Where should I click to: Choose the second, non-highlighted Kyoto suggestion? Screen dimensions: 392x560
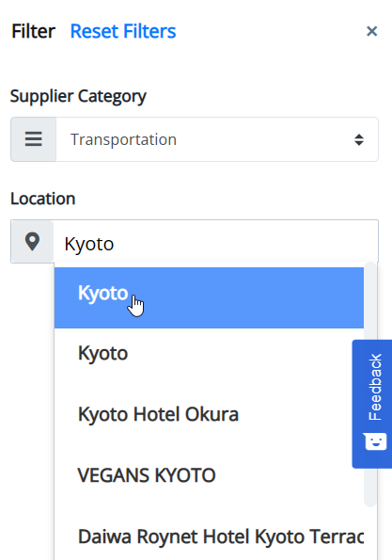[209, 354]
